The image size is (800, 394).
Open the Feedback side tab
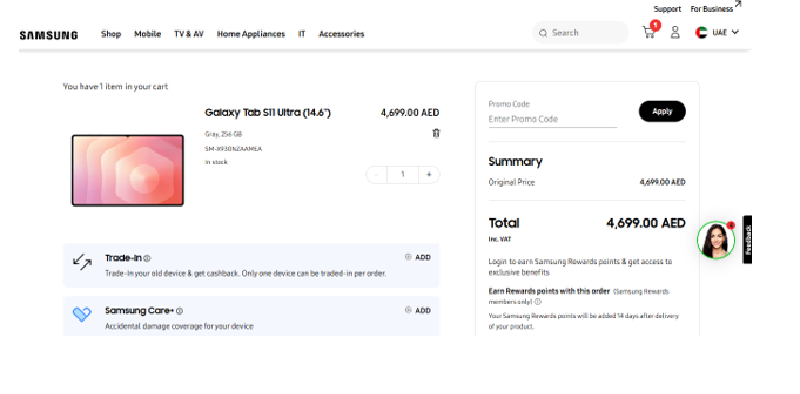pyautogui.click(x=747, y=239)
